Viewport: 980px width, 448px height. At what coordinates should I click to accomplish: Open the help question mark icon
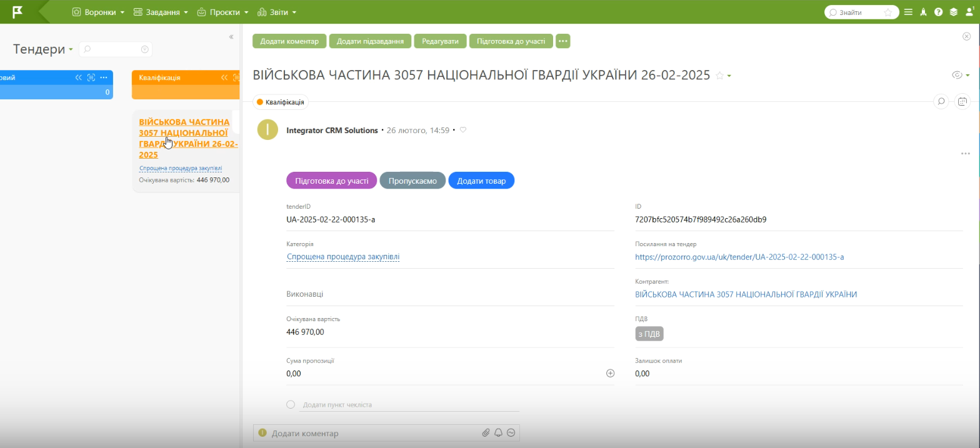938,12
